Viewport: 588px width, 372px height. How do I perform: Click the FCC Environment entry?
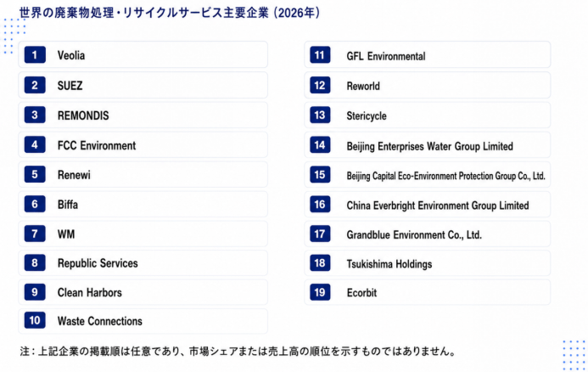click(x=143, y=145)
